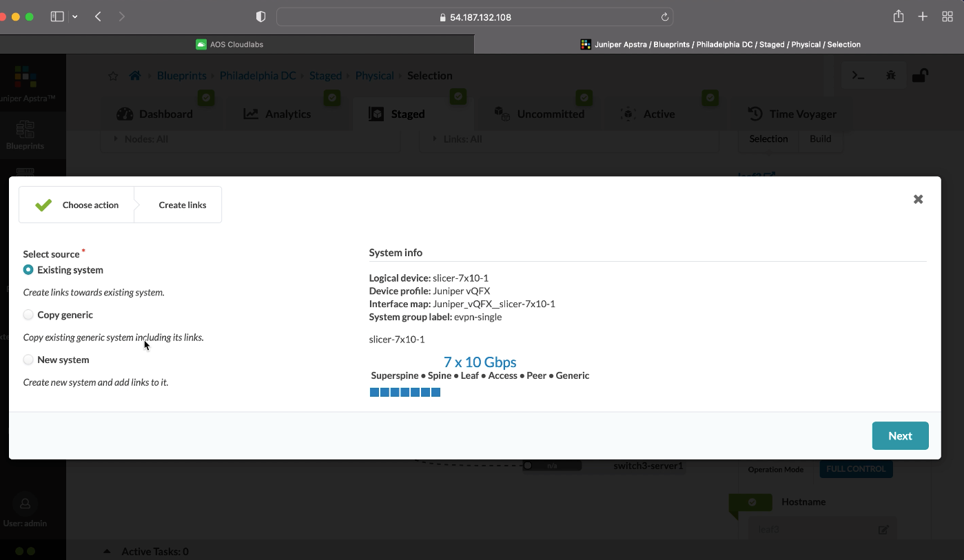Click the Uncommitted cubes icon

pyautogui.click(x=502, y=114)
